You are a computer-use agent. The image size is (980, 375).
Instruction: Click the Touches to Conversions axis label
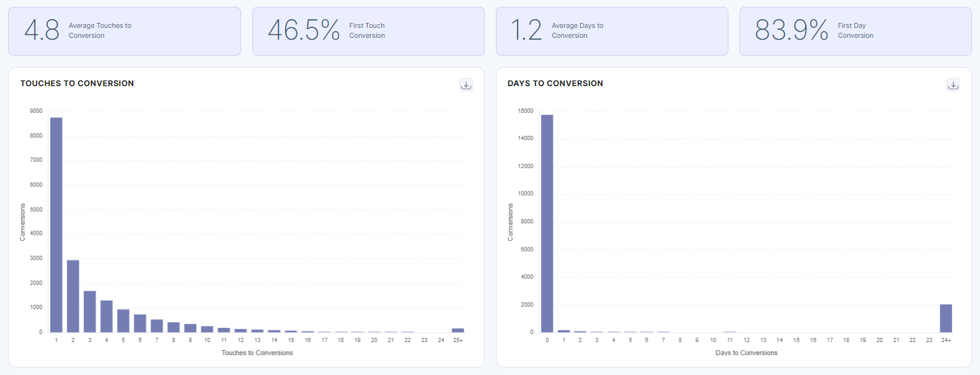pyautogui.click(x=257, y=353)
